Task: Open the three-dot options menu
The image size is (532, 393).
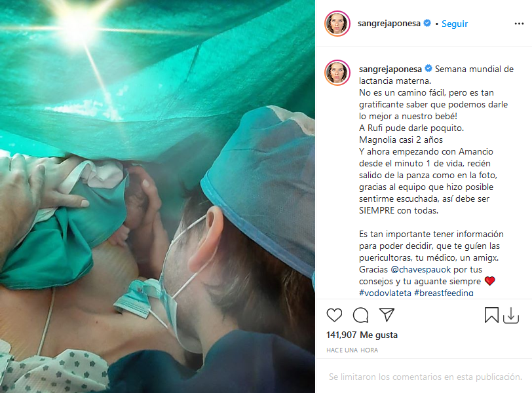Action: point(519,24)
